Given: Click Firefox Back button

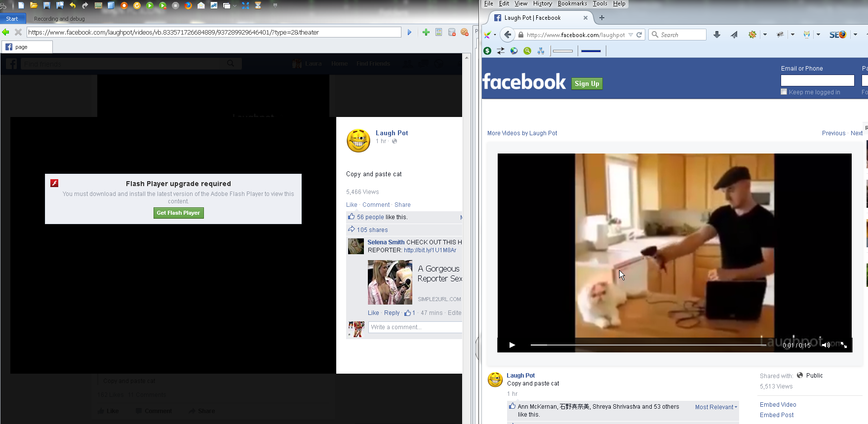Looking at the screenshot, I should 508,35.
